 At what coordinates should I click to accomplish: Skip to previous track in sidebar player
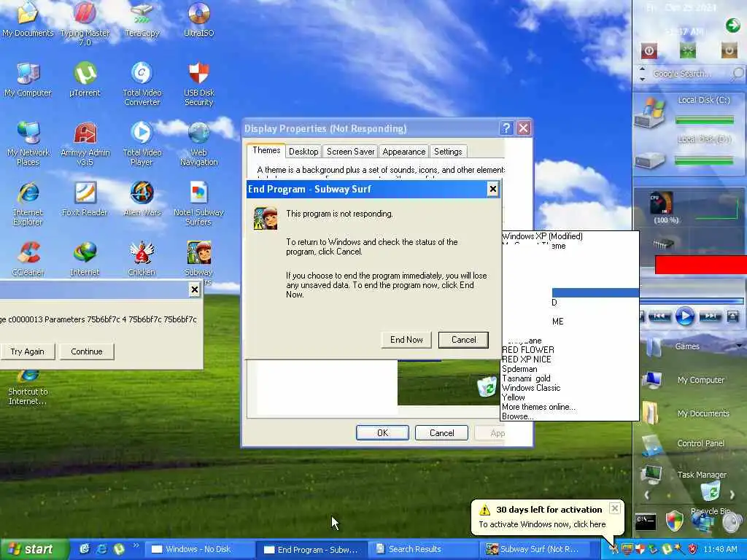point(659,316)
